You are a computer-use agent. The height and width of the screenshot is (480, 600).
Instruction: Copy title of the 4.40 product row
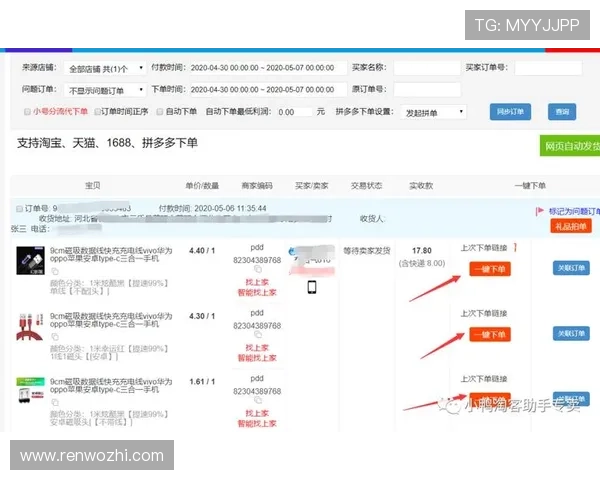55,271
